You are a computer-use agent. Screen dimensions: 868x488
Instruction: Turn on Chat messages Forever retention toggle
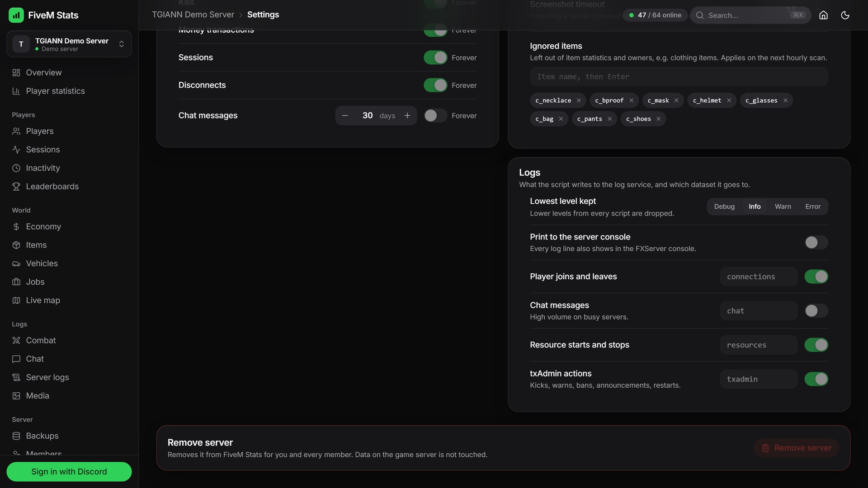tap(435, 116)
